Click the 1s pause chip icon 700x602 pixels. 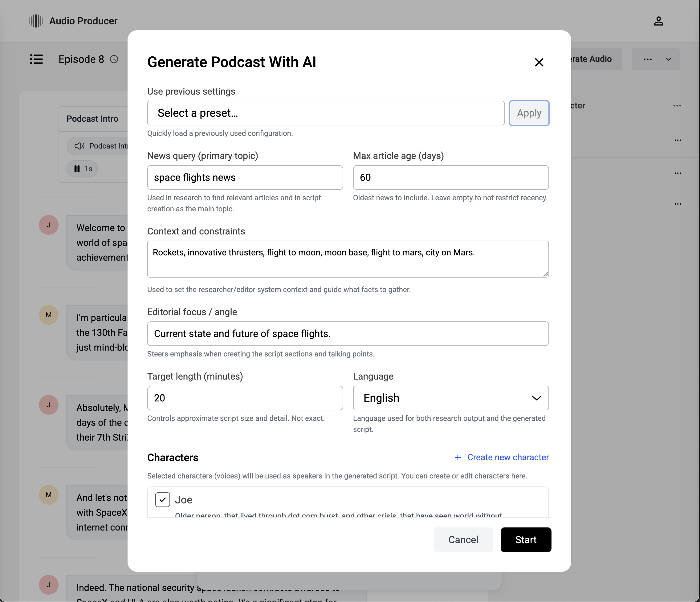tap(77, 169)
